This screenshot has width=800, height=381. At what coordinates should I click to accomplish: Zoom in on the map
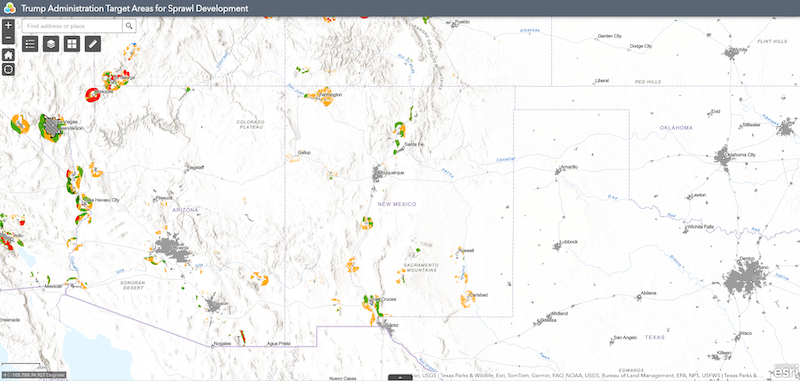(8, 26)
